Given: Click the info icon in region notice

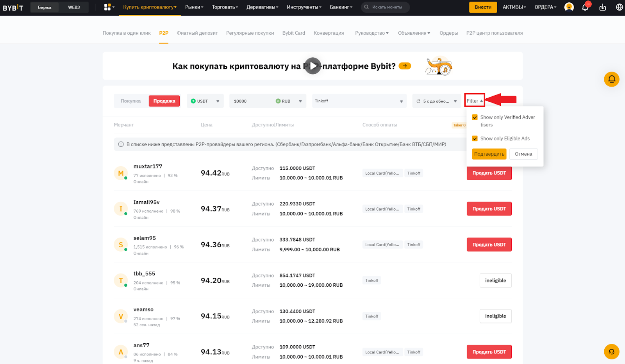Looking at the screenshot, I should (121, 144).
